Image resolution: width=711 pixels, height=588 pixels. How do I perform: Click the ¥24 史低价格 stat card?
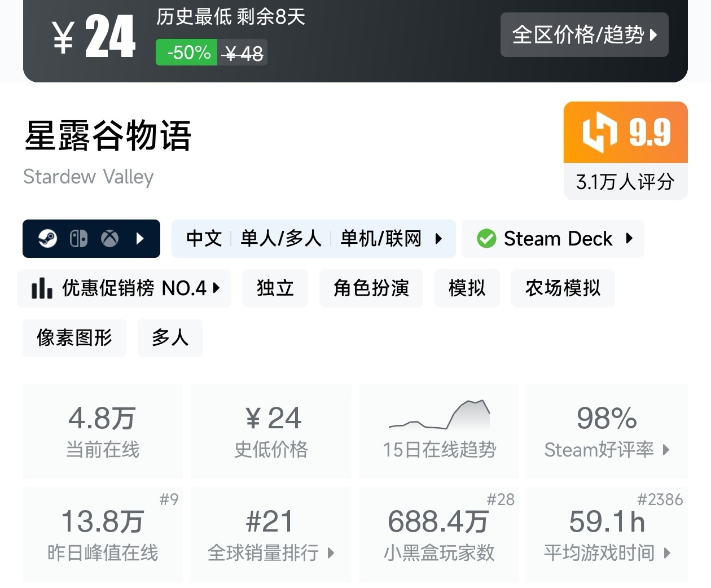coord(271,431)
